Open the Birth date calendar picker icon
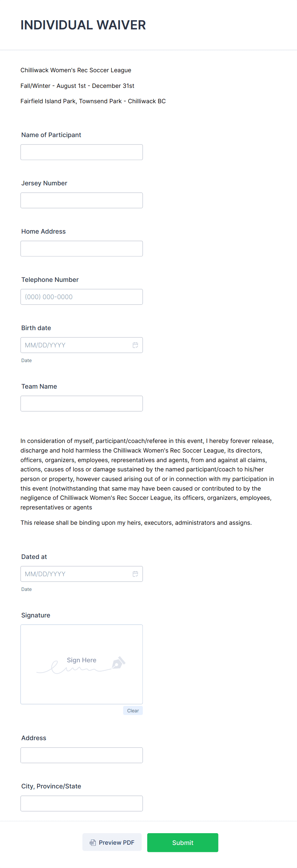Screen dimensions: 297x868 coord(136,345)
